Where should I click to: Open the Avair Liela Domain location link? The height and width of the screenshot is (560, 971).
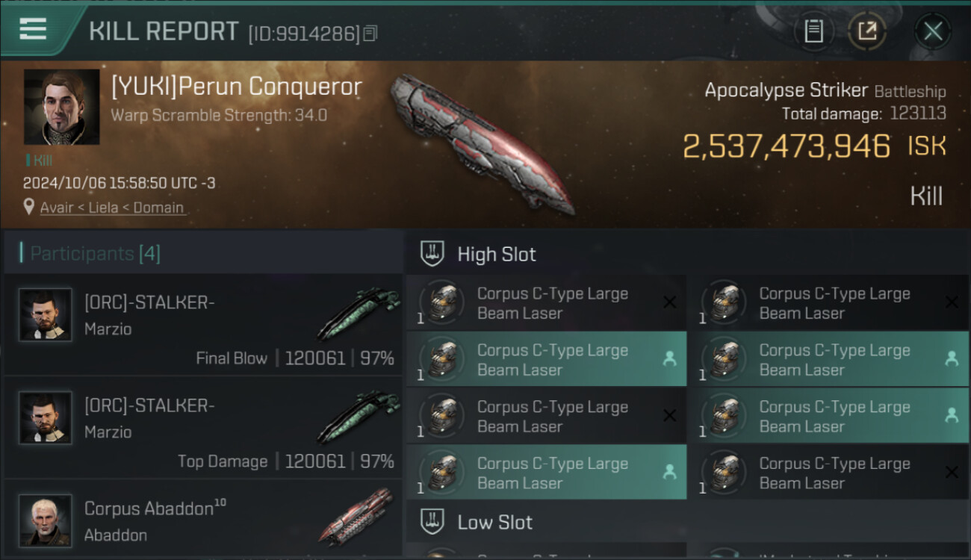(x=111, y=208)
